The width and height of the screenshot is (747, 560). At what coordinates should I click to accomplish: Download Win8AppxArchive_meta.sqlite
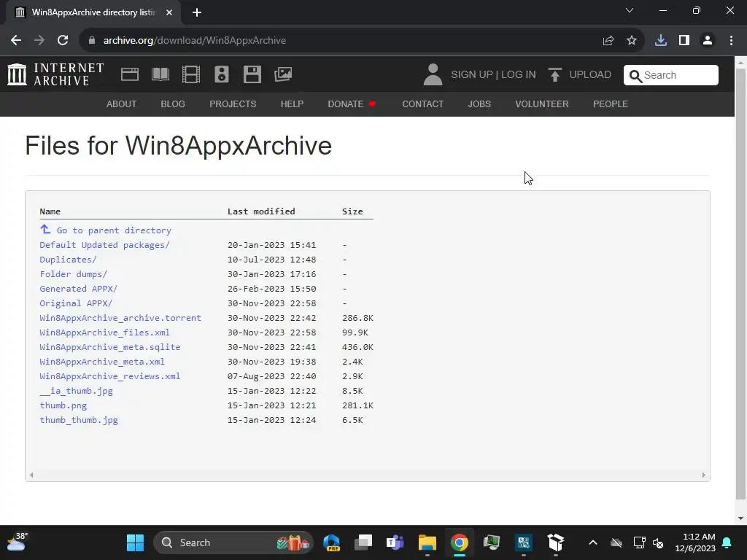(110, 347)
